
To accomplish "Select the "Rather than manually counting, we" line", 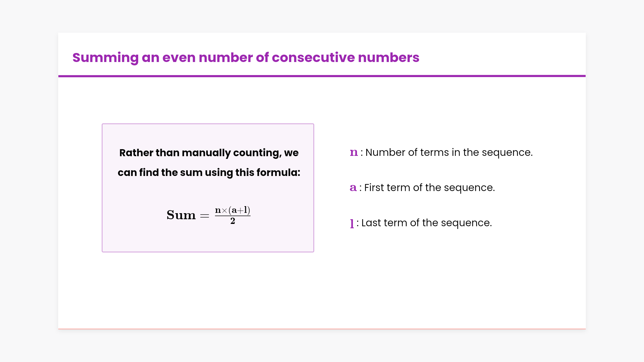I will tap(209, 153).
